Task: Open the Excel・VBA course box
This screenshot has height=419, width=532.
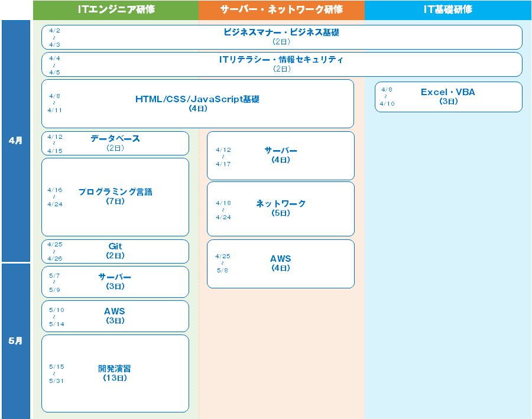Action: coord(448,97)
